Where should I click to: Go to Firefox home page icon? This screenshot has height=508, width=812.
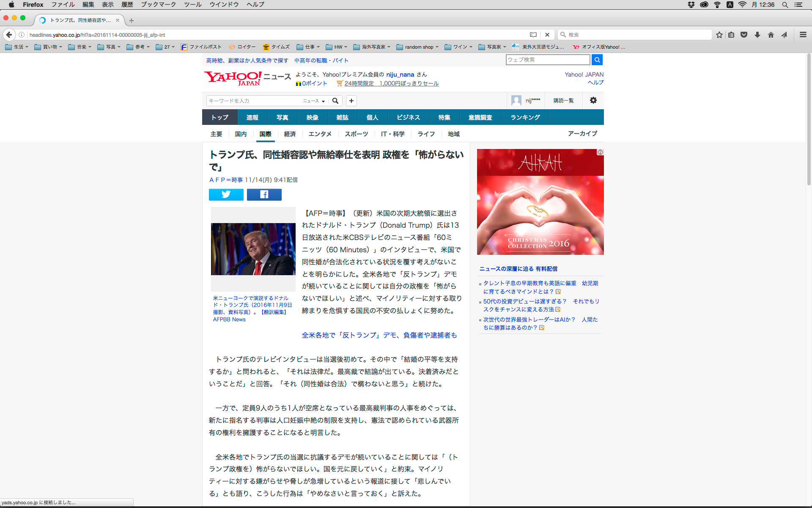pos(771,35)
